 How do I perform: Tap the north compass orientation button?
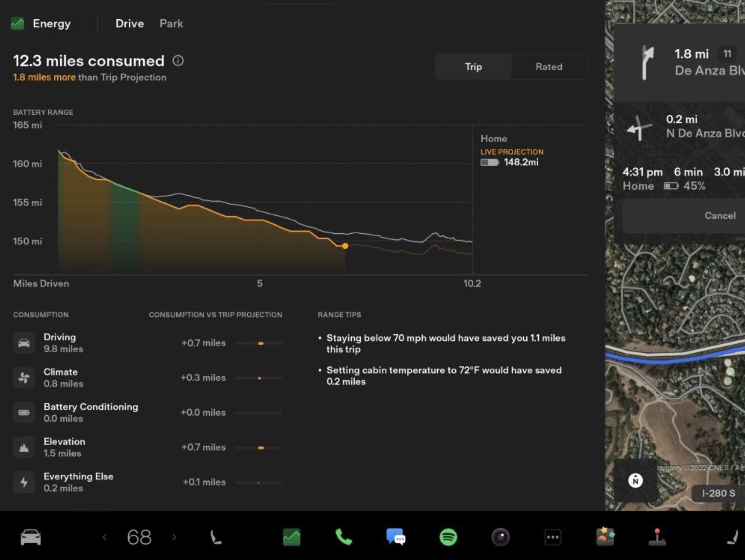pyautogui.click(x=635, y=480)
